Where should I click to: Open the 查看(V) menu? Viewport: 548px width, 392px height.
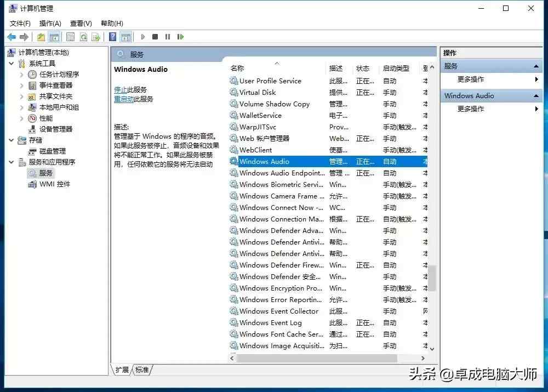(81, 24)
